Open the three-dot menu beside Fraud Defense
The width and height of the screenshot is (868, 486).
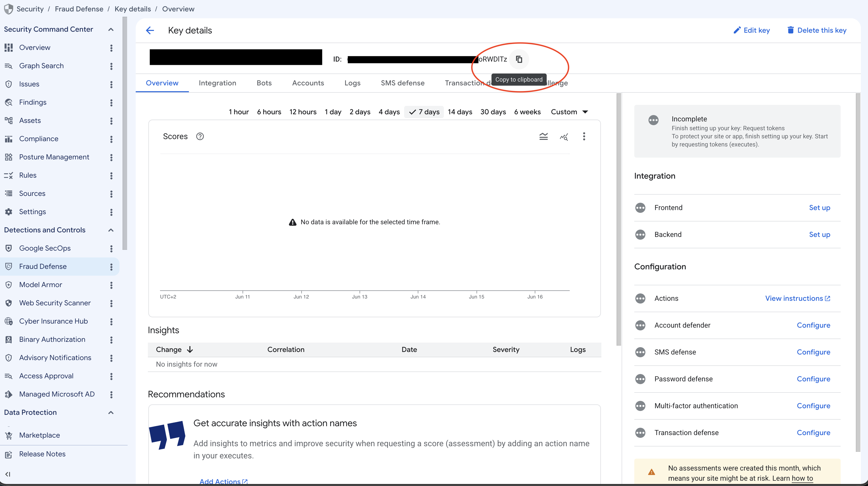click(111, 267)
